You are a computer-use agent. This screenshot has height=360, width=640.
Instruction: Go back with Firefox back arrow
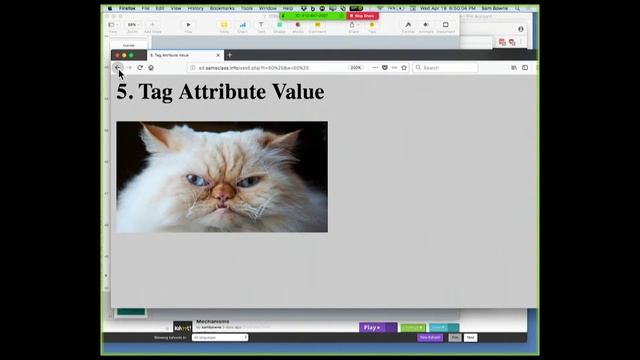point(118,67)
